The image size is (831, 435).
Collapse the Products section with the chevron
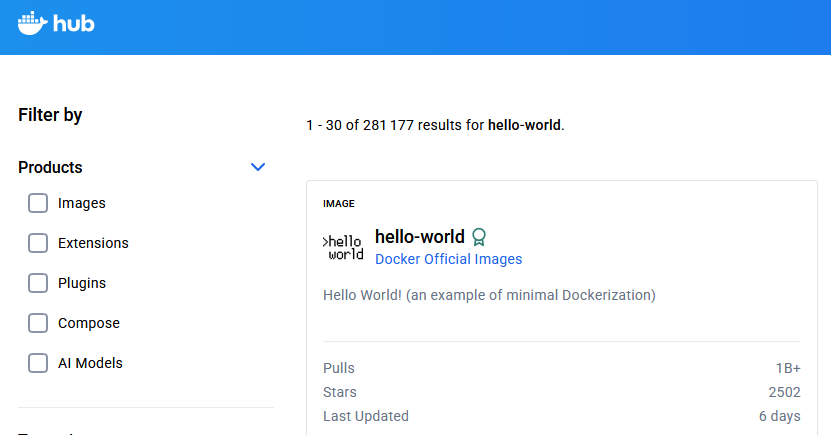coord(258,167)
